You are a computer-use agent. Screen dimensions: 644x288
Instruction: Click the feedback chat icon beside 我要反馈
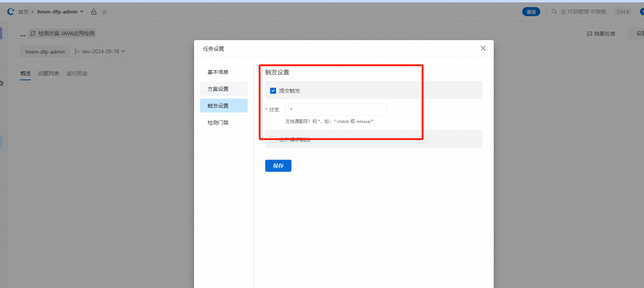click(x=590, y=34)
